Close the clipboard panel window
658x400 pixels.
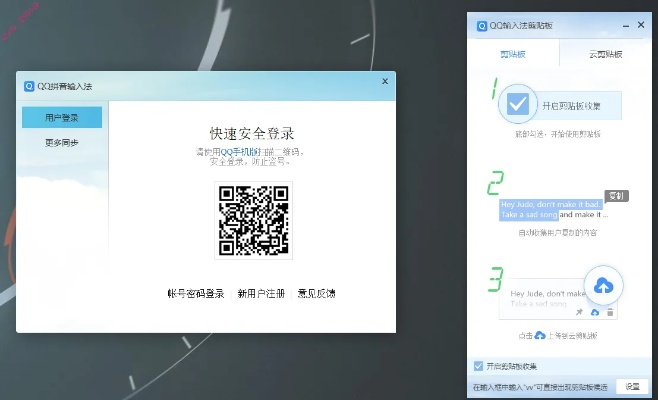click(x=640, y=25)
